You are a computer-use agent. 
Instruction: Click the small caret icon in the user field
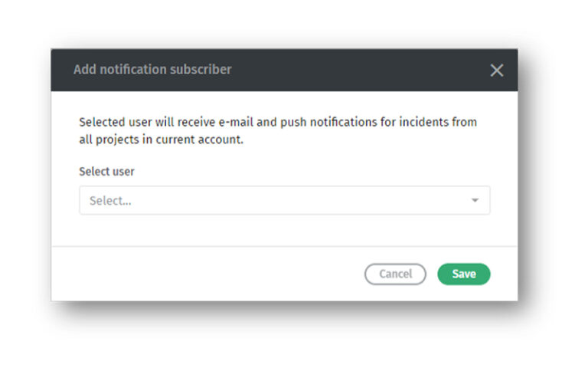475,201
